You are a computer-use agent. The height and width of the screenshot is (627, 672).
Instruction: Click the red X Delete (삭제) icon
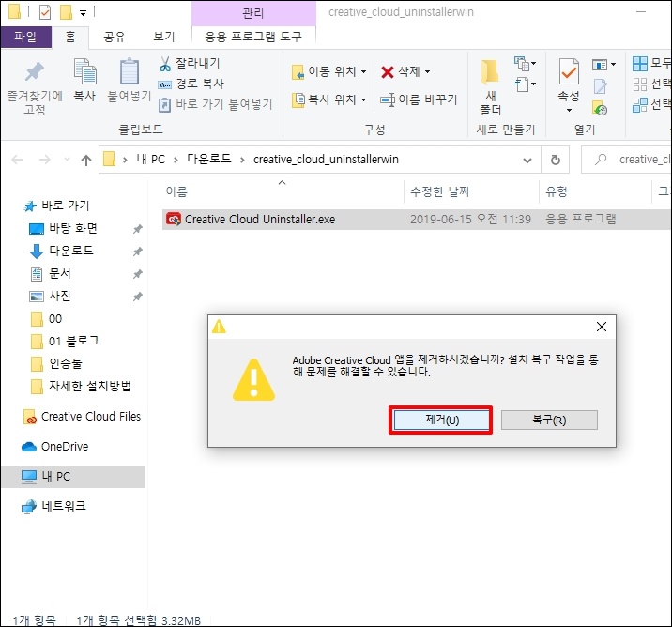click(x=388, y=72)
